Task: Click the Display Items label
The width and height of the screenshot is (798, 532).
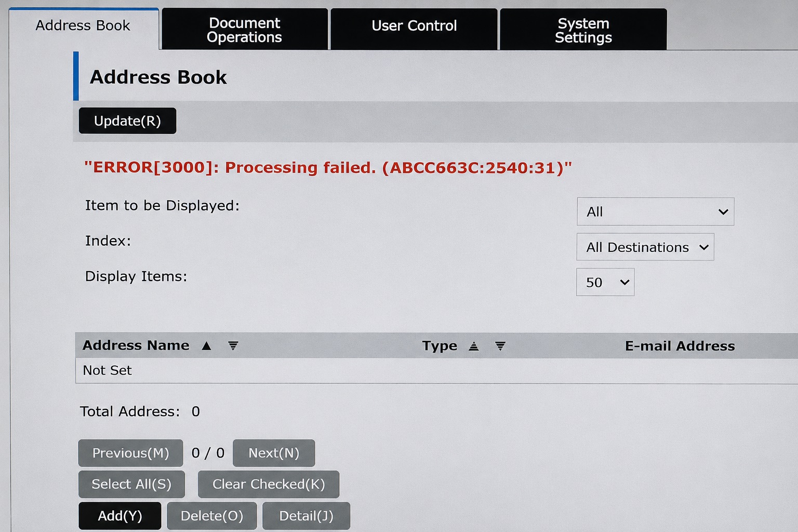Action: coord(136,276)
